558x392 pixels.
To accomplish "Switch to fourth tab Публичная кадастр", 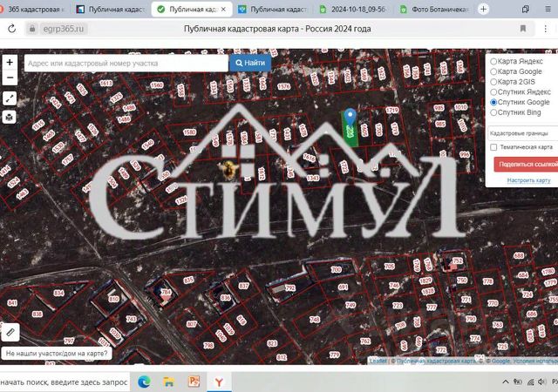I will (273, 10).
